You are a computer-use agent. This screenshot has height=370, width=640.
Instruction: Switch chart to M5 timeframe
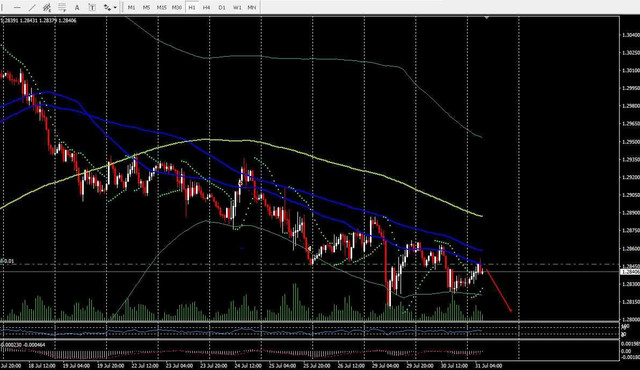147,7
